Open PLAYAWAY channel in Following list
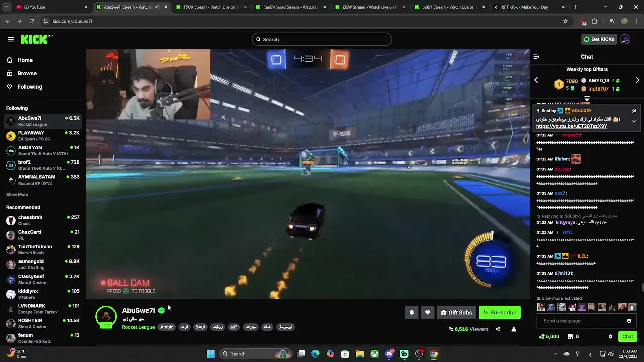This screenshot has height=362, width=644. tap(43, 136)
